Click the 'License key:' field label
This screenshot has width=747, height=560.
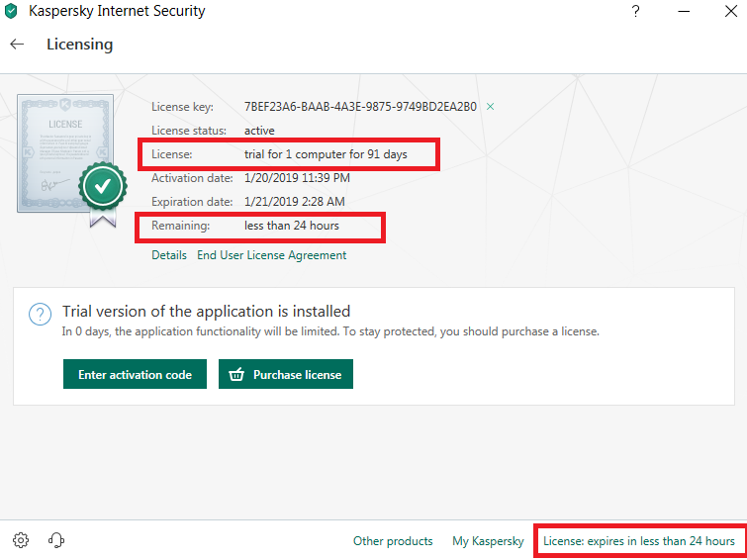click(182, 107)
